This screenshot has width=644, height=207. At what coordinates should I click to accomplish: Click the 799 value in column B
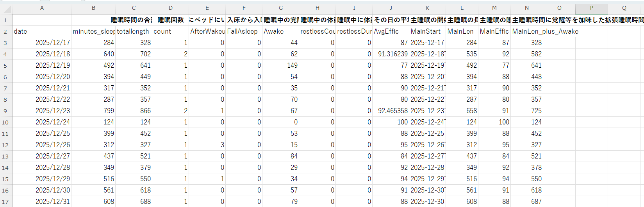point(93,111)
